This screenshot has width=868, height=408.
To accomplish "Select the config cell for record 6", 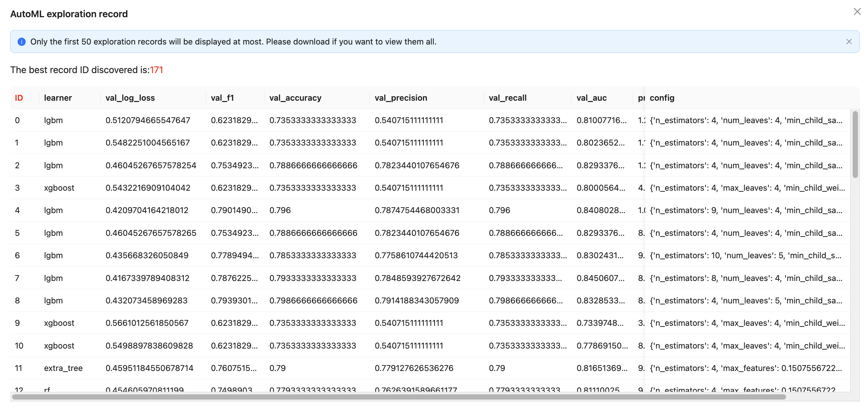I will (x=745, y=256).
